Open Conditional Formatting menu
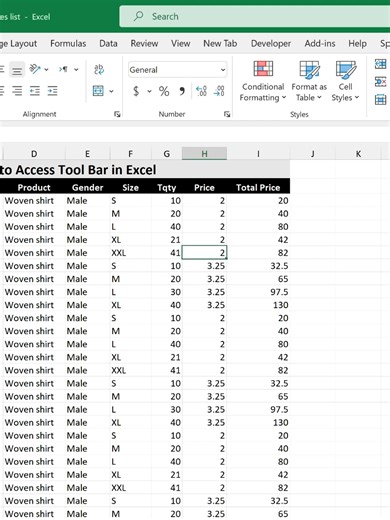This screenshot has height=520, width=390. point(263,81)
